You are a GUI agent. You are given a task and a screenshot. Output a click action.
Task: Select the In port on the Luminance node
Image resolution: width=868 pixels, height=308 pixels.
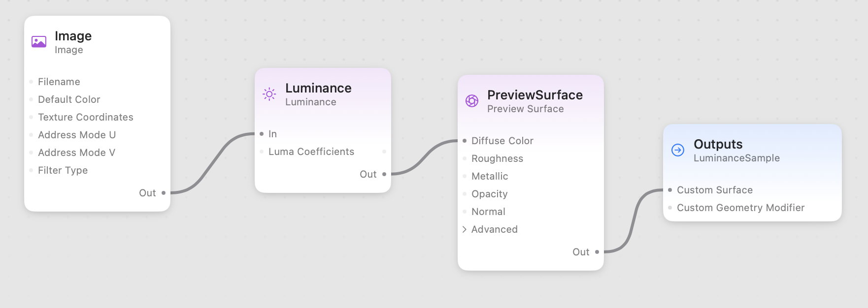pyautogui.click(x=262, y=133)
